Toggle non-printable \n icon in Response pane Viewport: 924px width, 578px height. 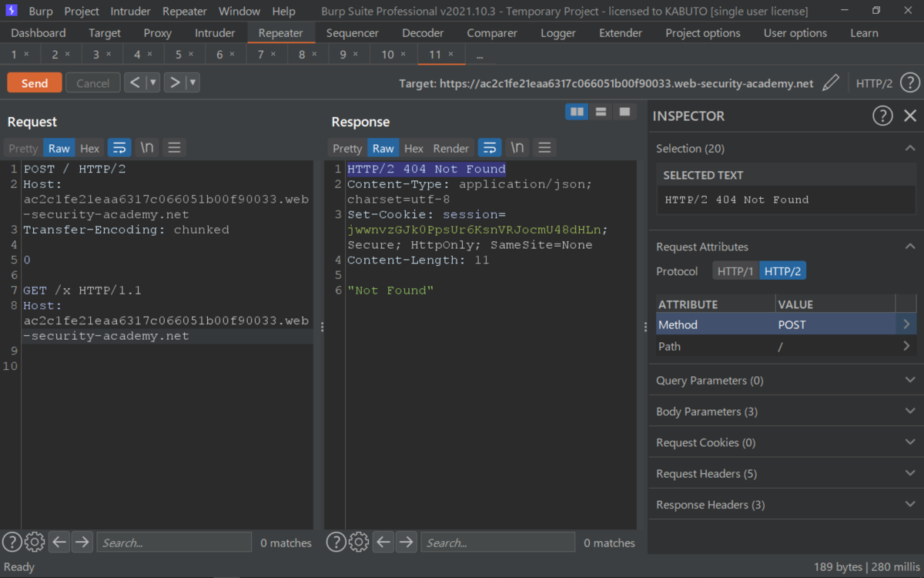[517, 148]
